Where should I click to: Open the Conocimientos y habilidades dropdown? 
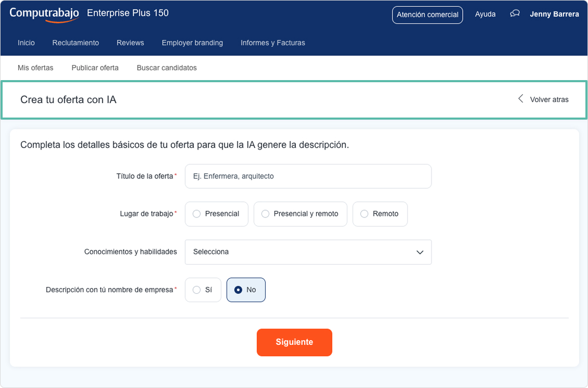(x=308, y=252)
